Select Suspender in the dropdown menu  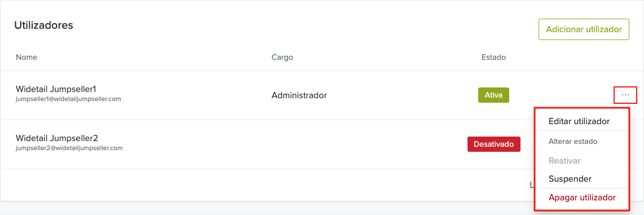[x=570, y=179]
